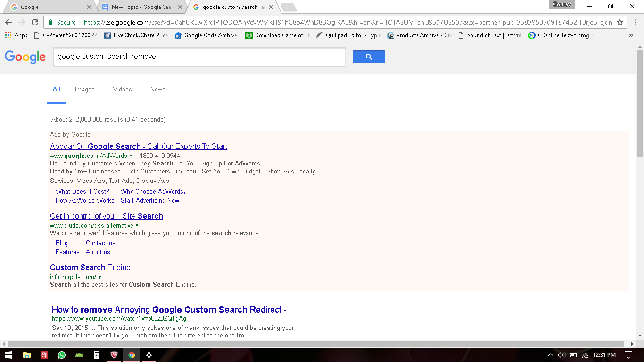Open Live Stock/Share Price bookmark
This screenshot has height=362, width=644.
136,35
